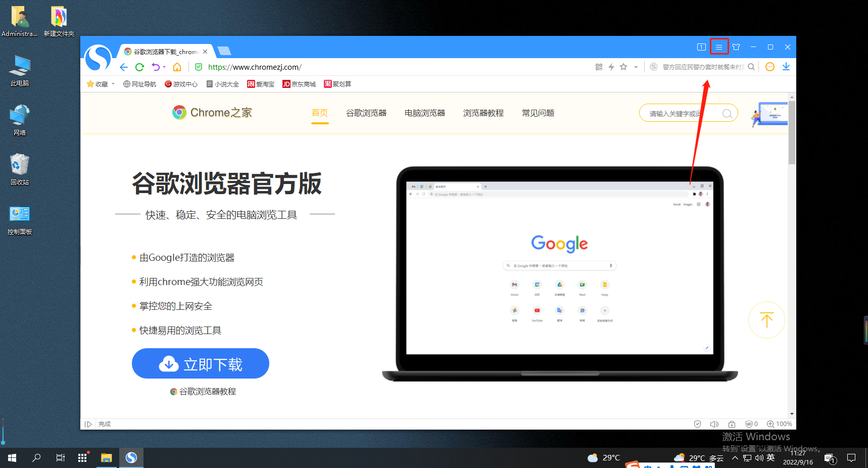Image resolution: width=868 pixels, height=468 pixels.
Task: Show the page QR code
Action: [x=599, y=67]
